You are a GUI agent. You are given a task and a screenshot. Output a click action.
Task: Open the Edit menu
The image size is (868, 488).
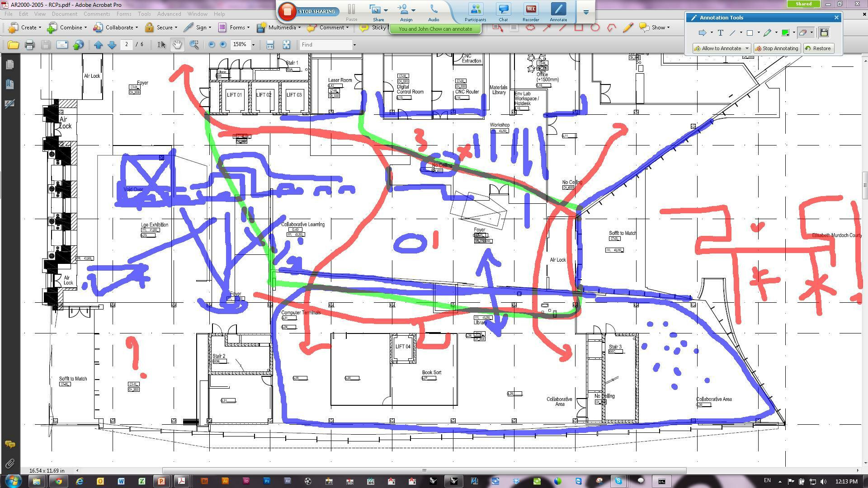(x=24, y=14)
